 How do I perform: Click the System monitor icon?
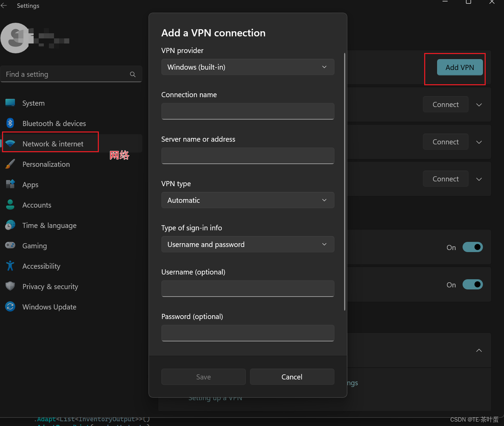point(10,103)
